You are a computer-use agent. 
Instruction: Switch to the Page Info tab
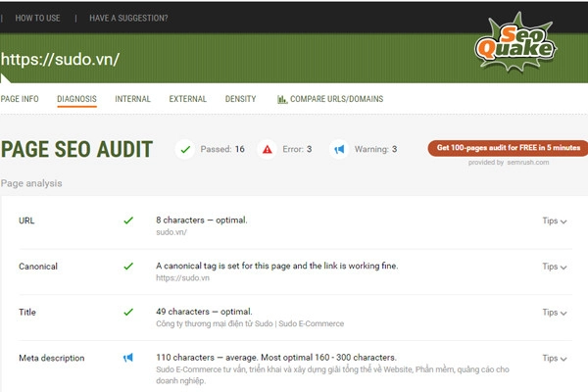[x=20, y=99]
